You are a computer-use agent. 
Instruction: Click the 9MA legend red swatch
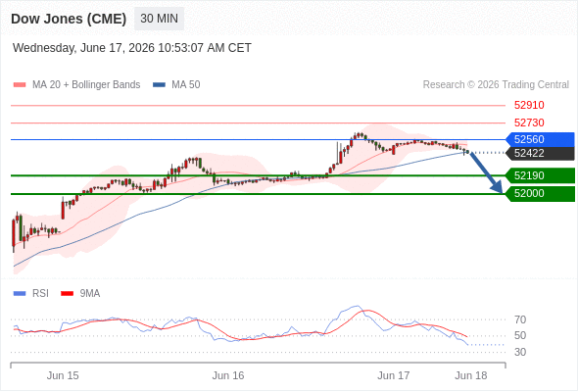click(67, 294)
